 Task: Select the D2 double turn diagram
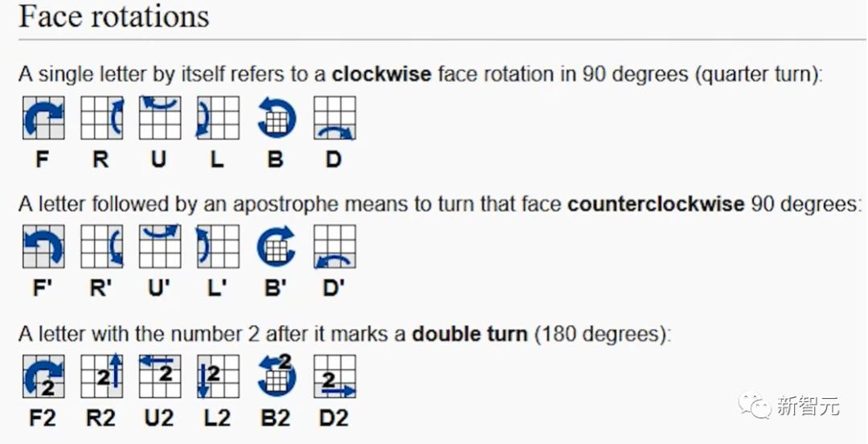(x=335, y=376)
